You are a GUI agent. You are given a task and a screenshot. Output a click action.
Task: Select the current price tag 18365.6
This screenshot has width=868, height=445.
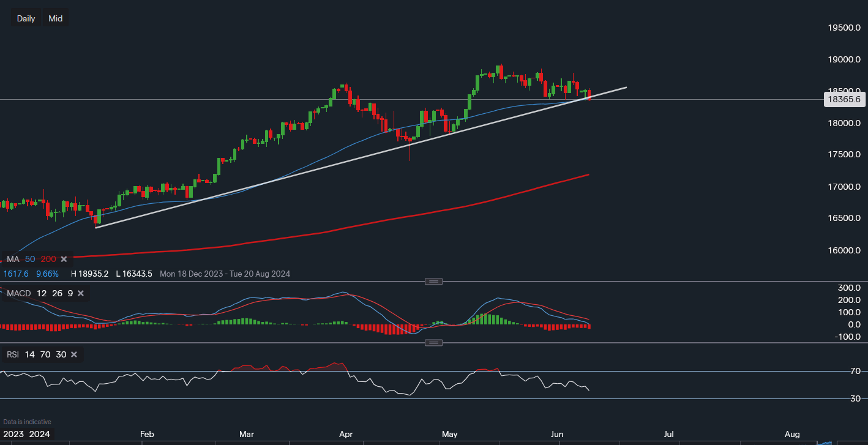[845, 99]
